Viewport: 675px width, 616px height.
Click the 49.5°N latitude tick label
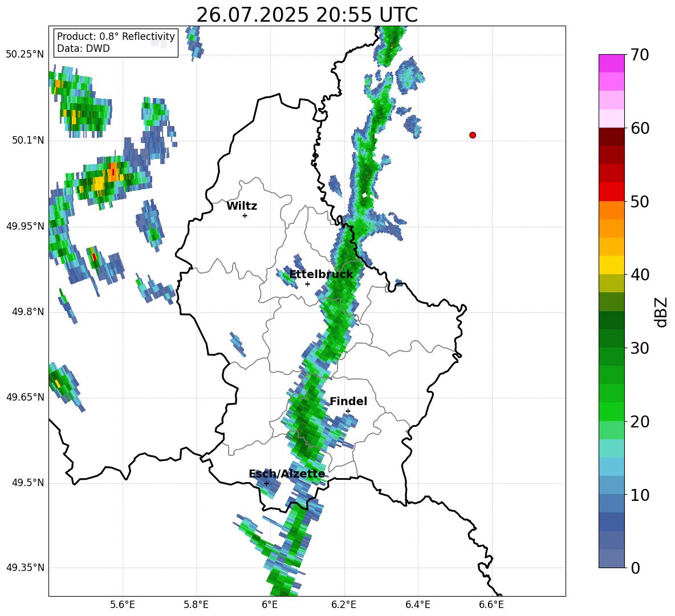pos(28,483)
